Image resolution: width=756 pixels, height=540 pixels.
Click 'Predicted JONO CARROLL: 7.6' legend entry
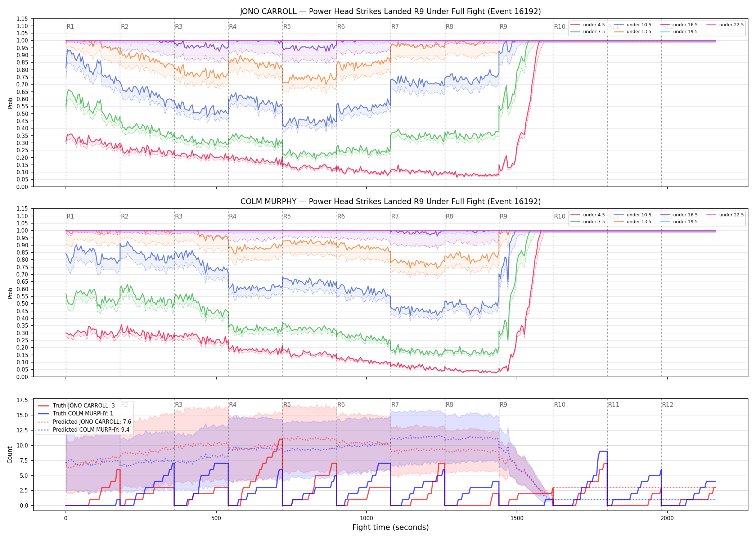point(85,422)
